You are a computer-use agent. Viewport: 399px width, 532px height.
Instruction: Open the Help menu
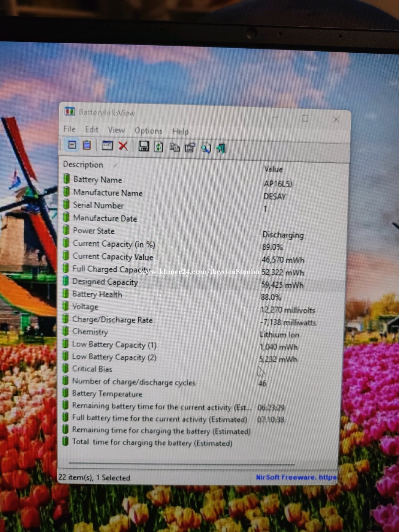pos(180,131)
